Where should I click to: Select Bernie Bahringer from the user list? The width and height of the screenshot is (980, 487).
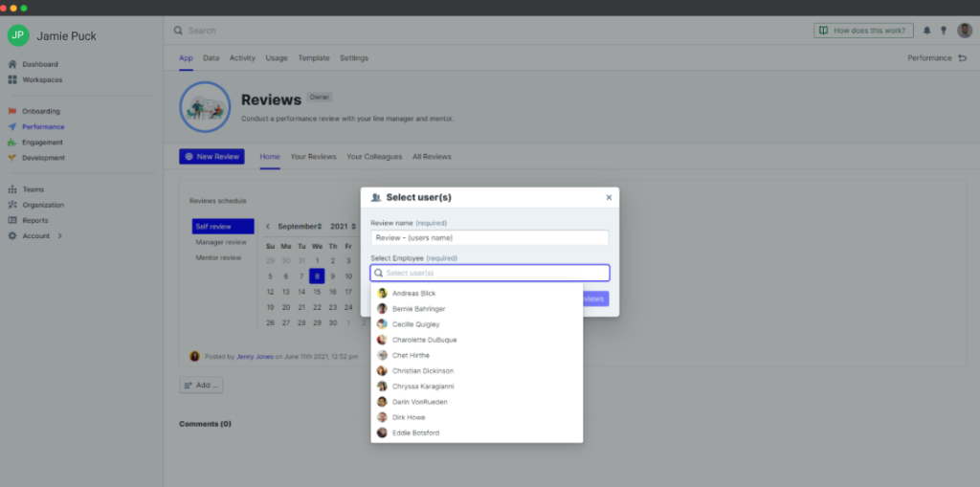477,309
